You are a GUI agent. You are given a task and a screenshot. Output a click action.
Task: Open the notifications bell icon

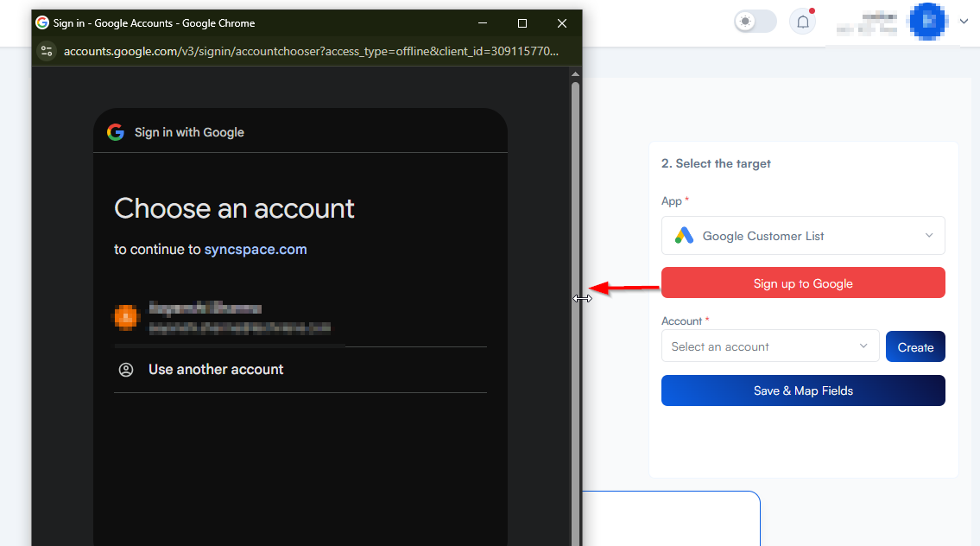(x=802, y=22)
